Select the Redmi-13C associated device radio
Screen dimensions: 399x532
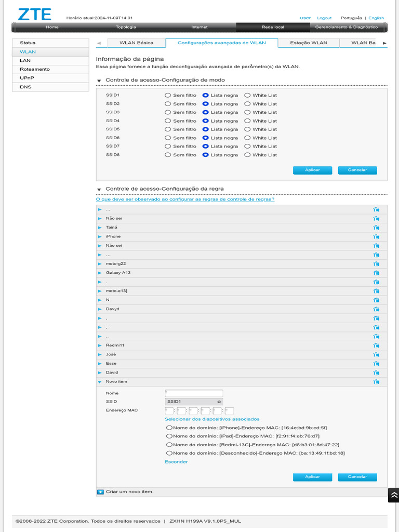[169, 445]
